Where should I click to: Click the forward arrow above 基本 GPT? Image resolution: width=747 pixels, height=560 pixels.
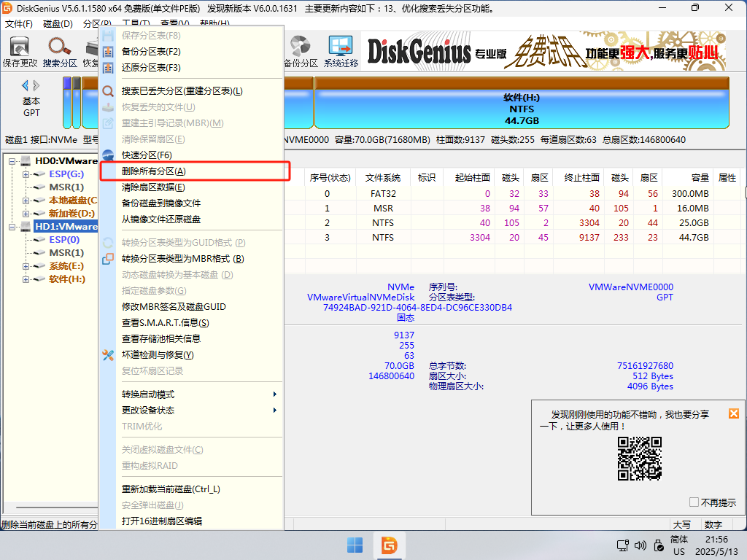[36, 86]
